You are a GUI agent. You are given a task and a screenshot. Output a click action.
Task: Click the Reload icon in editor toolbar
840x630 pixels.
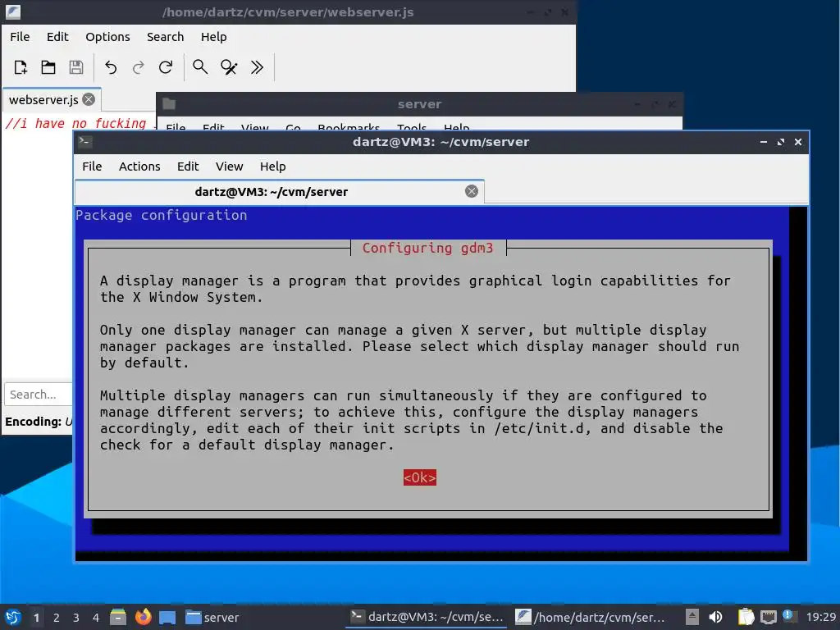click(166, 67)
